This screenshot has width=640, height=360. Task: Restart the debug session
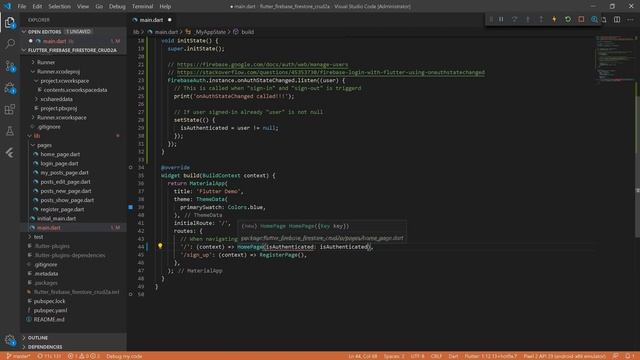[x=568, y=19]
